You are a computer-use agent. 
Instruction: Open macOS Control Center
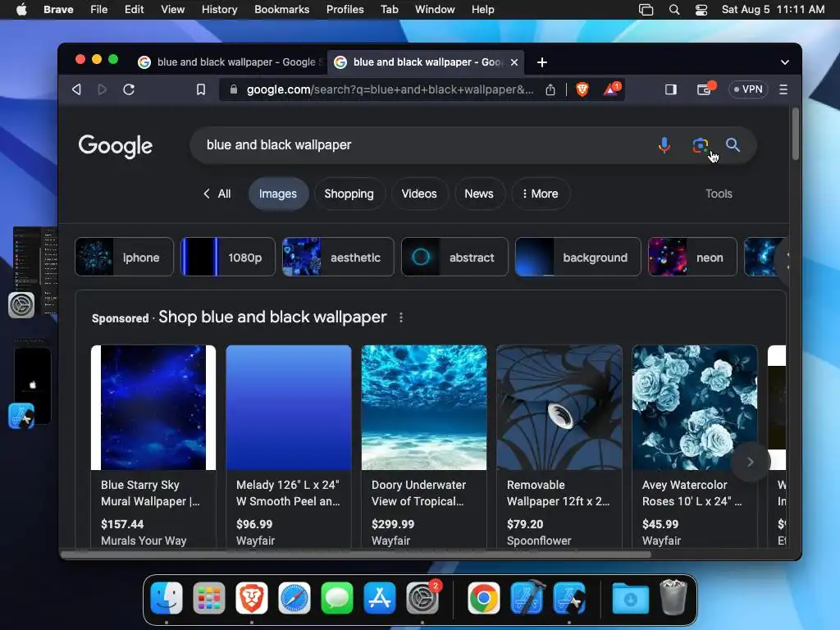click(701, 10)
